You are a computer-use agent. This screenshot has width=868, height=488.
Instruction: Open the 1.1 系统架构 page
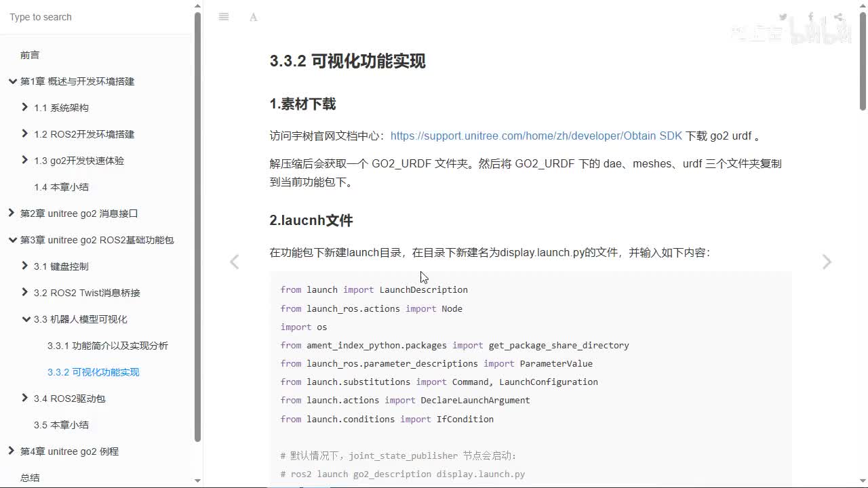click(61, 108)
